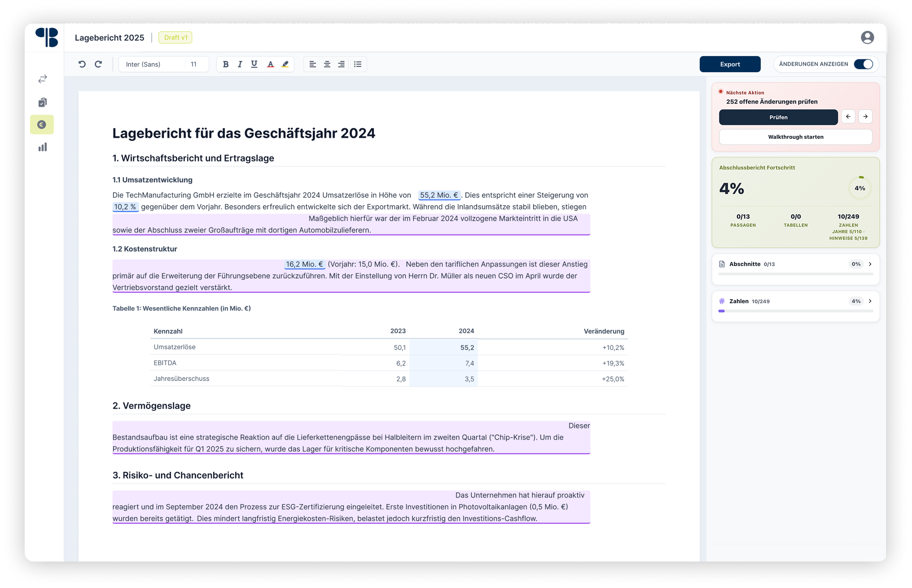Select the euro sidebar tab
Image resolution: width=912 pixels, height=588 pixels.
(x=42, y=125)
